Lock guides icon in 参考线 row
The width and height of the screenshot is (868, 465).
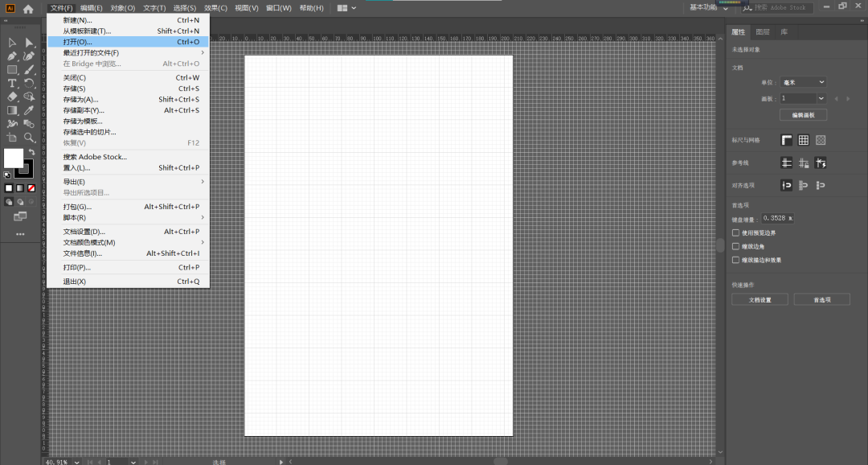click(803, 163)
